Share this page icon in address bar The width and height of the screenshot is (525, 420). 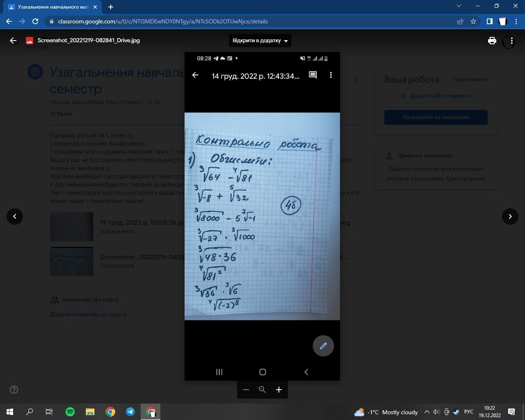460,21
